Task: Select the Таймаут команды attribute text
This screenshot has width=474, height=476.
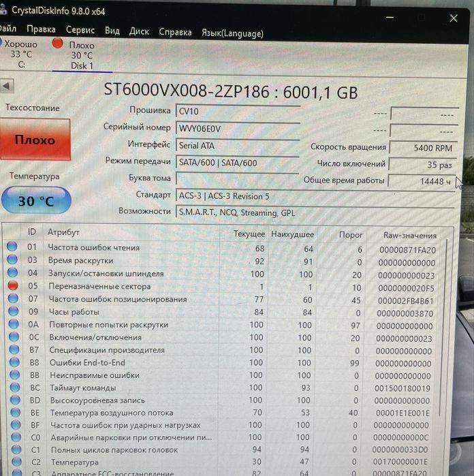Action: point(83,388)
